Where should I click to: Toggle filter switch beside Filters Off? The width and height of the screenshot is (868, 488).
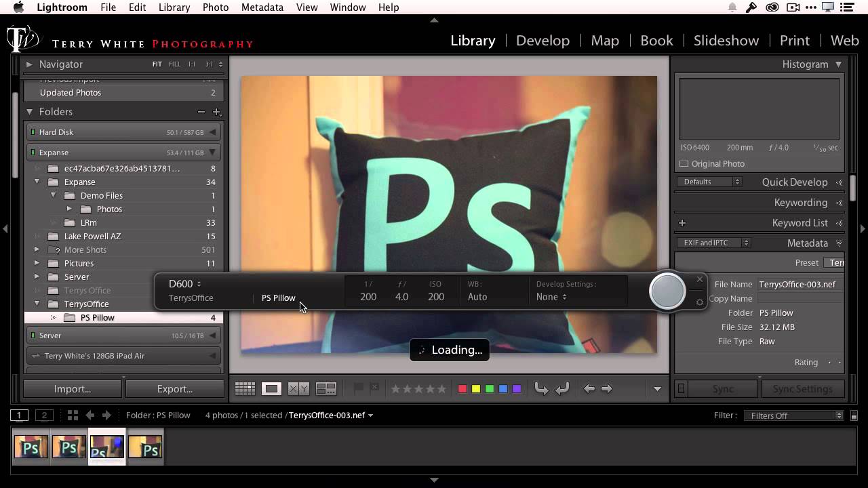click(854, 416)
